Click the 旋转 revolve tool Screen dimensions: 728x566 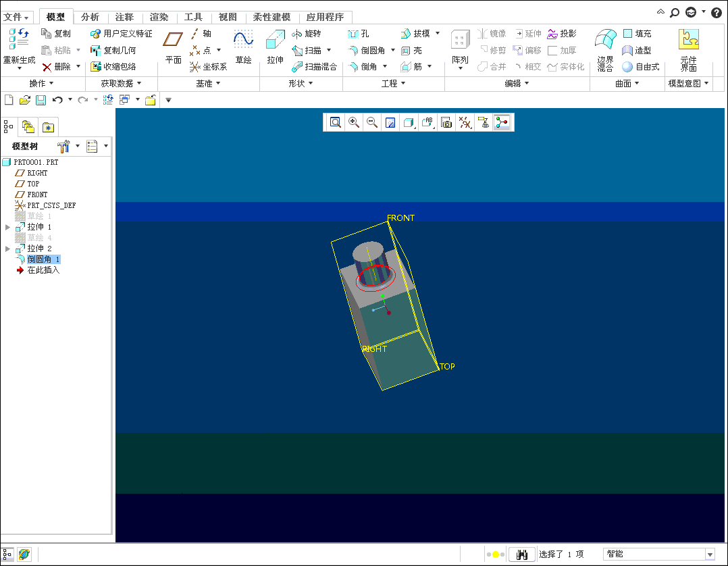(x=307, y=33)
